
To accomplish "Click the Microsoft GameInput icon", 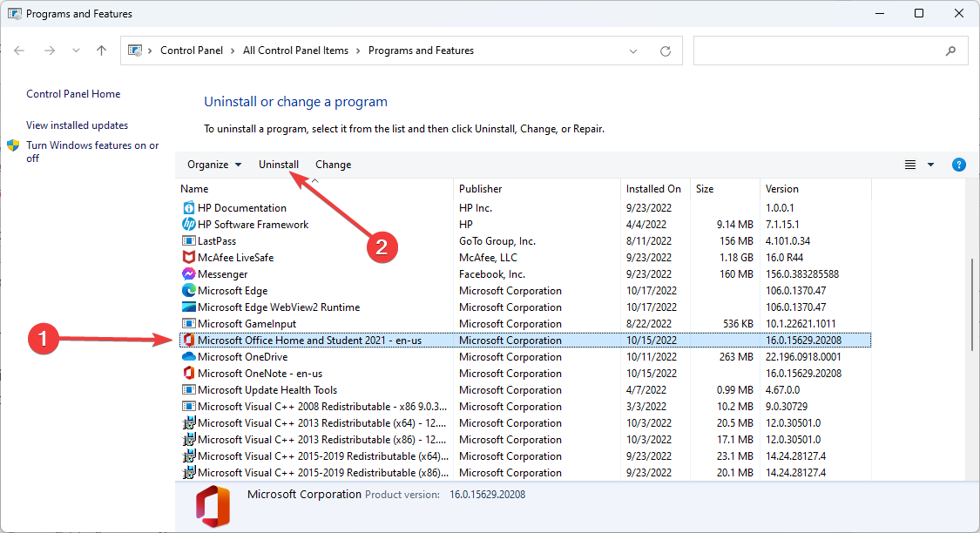I will click(188, 324).
